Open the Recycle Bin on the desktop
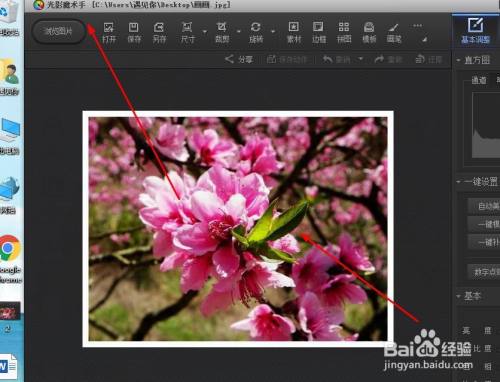The height and width of the screenshot is (382, 500). click(x=9, y=17)
